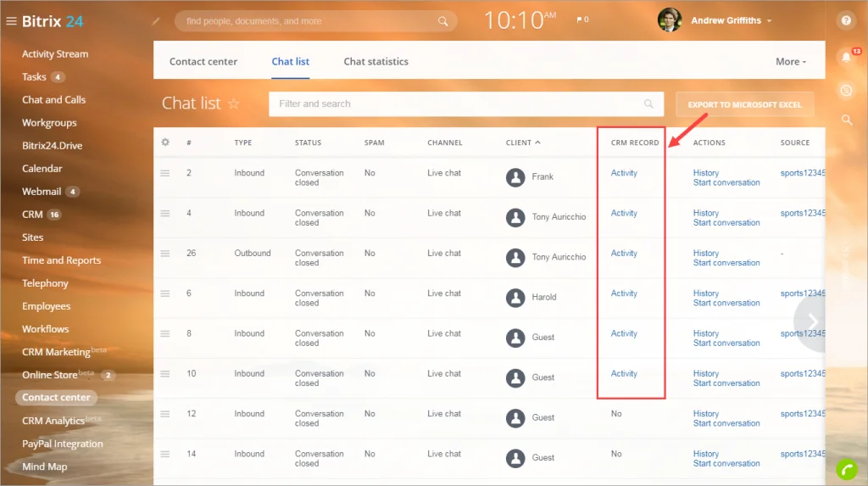
Task: Select the Chat list tab
Action: [x=290, y=62]
